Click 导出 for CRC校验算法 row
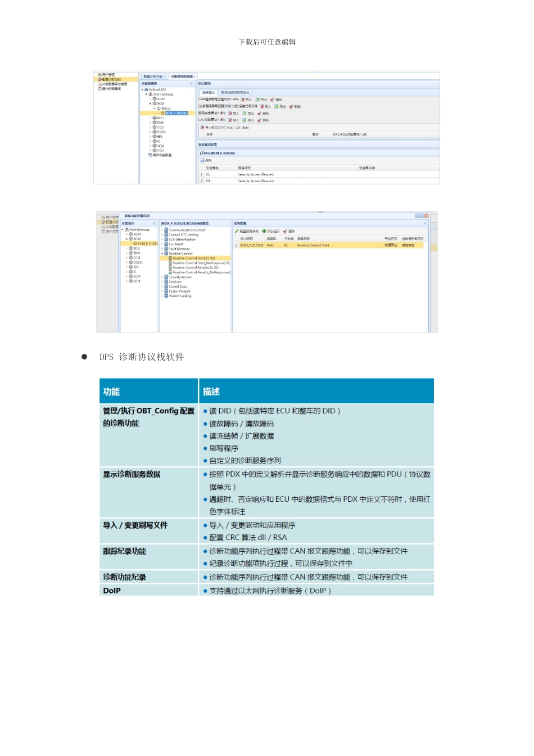534x756 pixels. point(248,120)
